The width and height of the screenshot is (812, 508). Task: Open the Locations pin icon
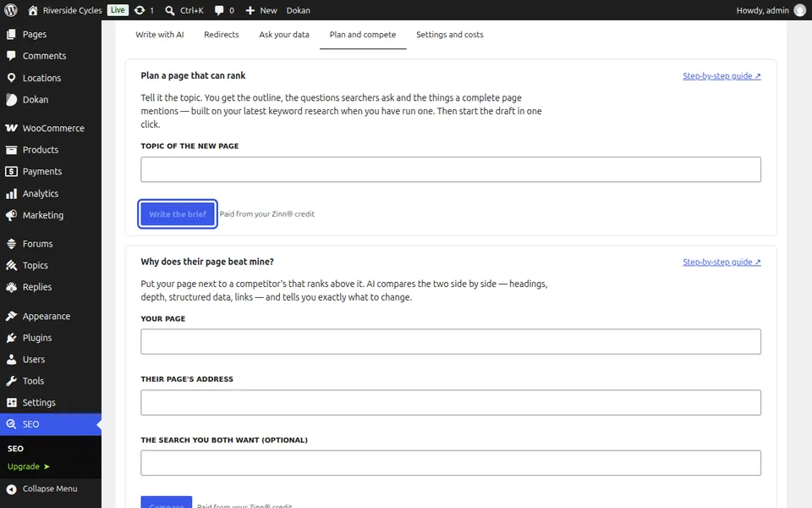click(11, 78)
